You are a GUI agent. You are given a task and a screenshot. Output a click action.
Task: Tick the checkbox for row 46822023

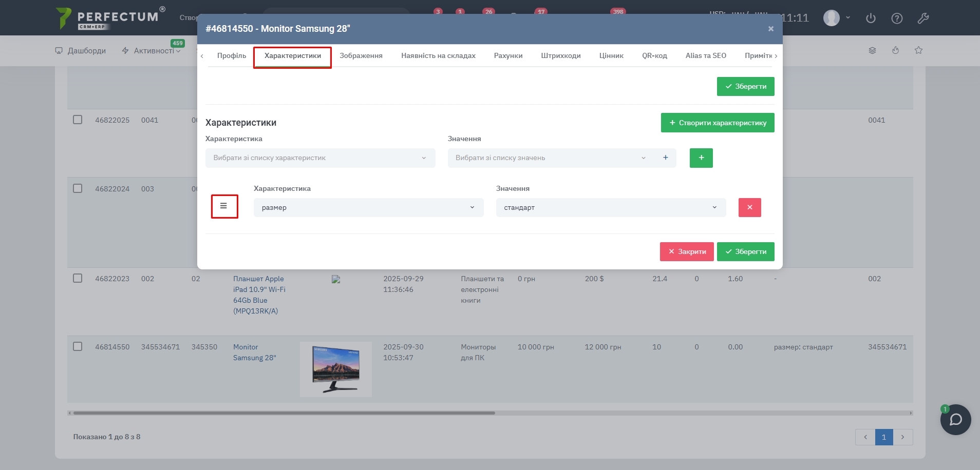pos(78,278)
